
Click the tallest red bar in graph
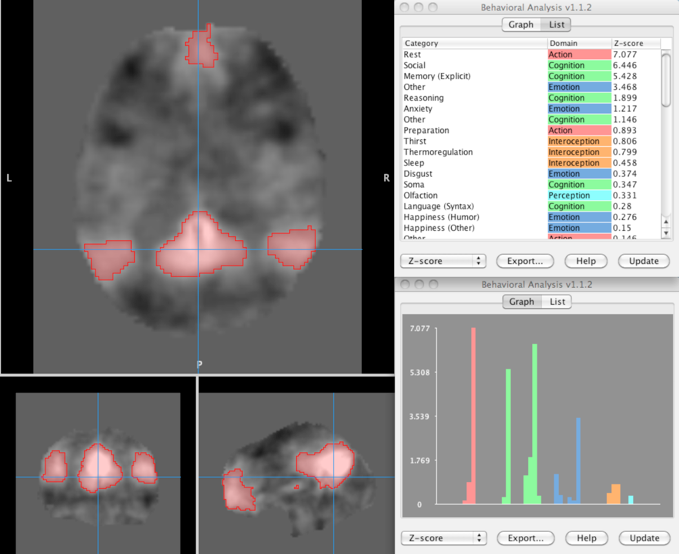[x=473, y=415]
